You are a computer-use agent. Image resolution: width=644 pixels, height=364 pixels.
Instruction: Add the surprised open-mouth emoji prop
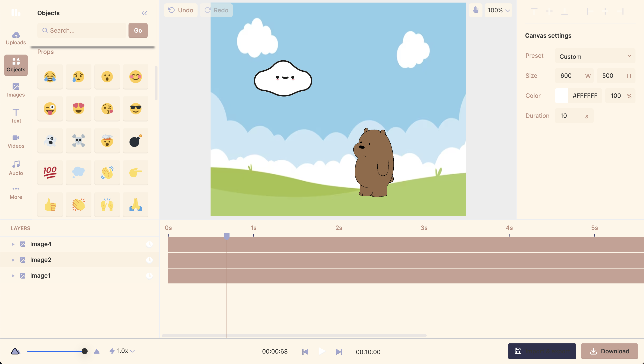tap(107, 77)
